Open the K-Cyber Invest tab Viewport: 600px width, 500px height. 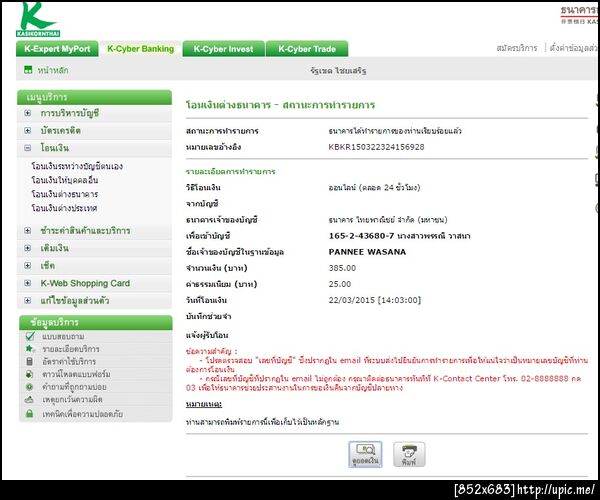[x=223, y=49]
